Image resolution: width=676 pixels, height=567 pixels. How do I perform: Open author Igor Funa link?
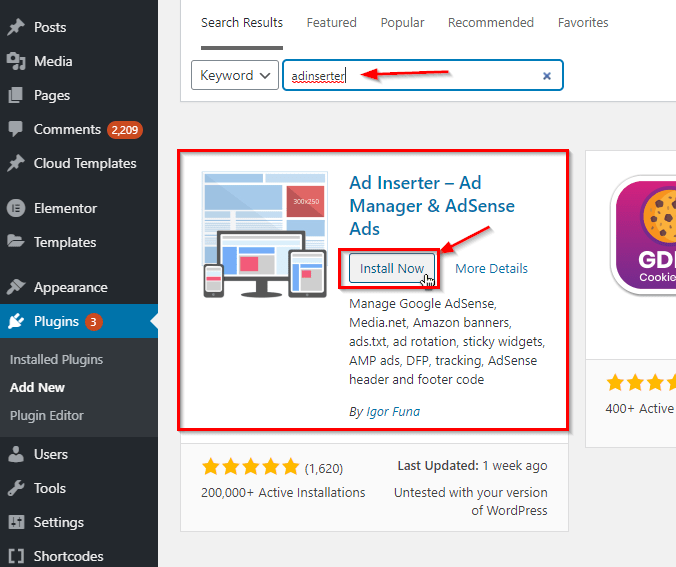(x=393, y=412)
